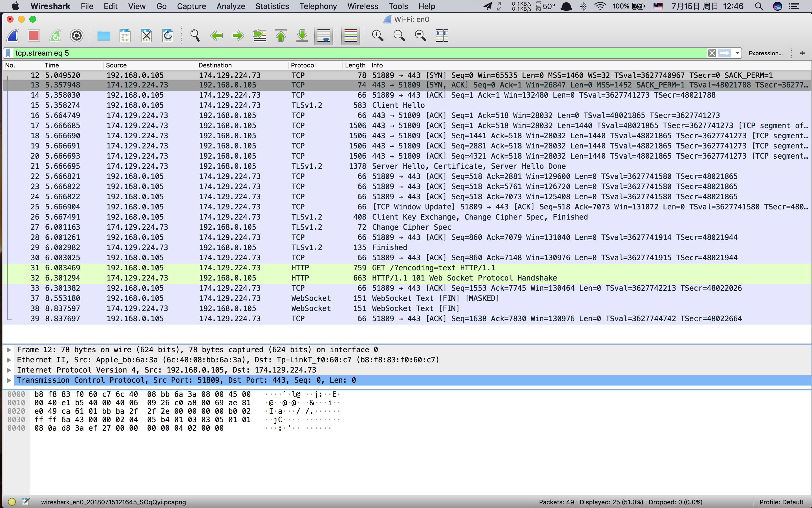Close this capture file icon
Viewport: 812px width, 508px height.
146,36
